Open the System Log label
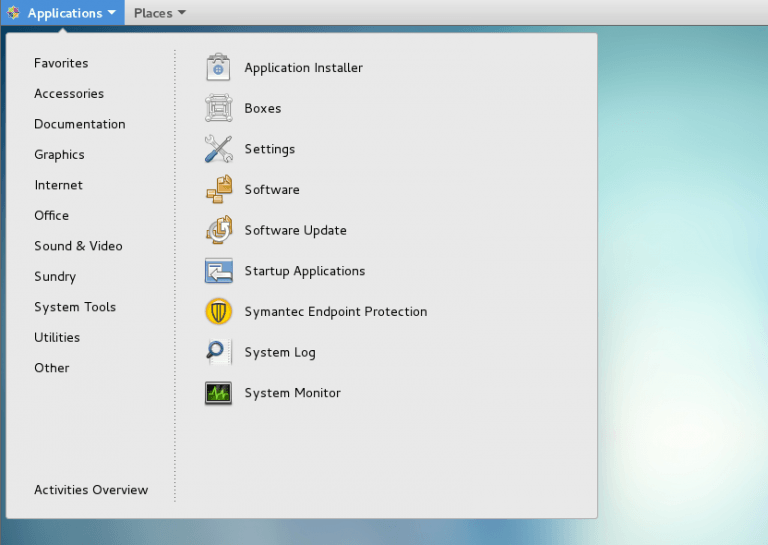 point(280,353)
